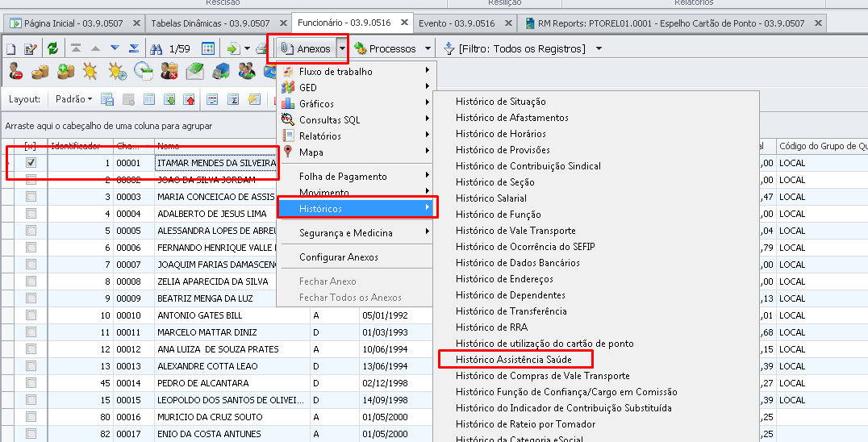
Task: Expand the export icon dropdown arrow
Action: 247,48
